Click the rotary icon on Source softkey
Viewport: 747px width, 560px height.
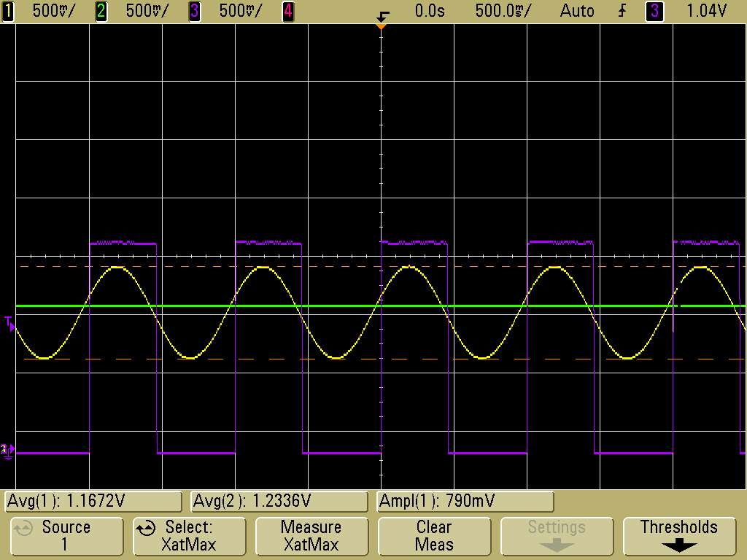(x=23, y=529)
